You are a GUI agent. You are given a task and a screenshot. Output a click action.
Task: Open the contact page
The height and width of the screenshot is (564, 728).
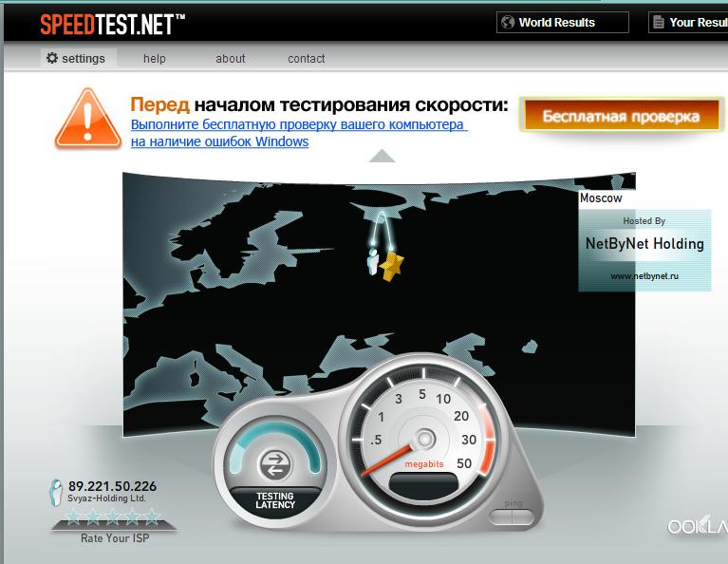point(306,59)
